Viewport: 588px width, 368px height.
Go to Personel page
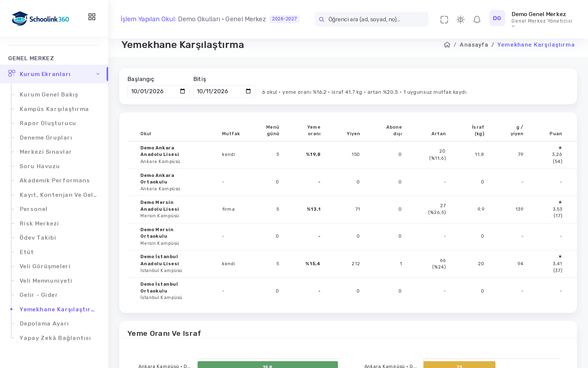pyautogui.click(x=33, y=209)
